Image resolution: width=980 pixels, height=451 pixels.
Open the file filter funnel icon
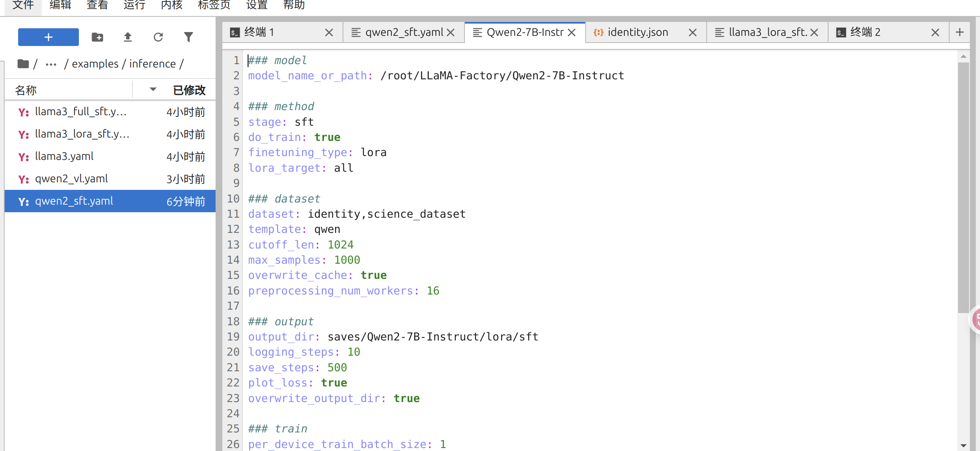pyautogui.click(x=188, y=37)
